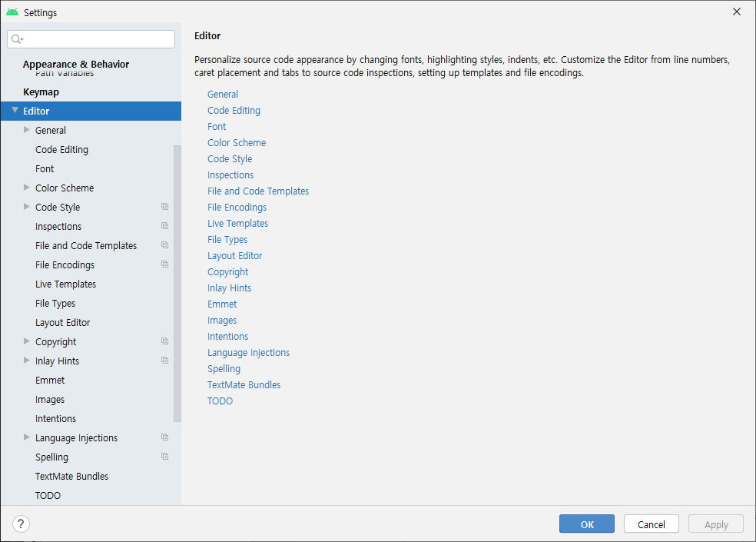Expand the Inlay Hints node arrow
This screenshot has width=756, height=542.
click(x=27, y=361)
